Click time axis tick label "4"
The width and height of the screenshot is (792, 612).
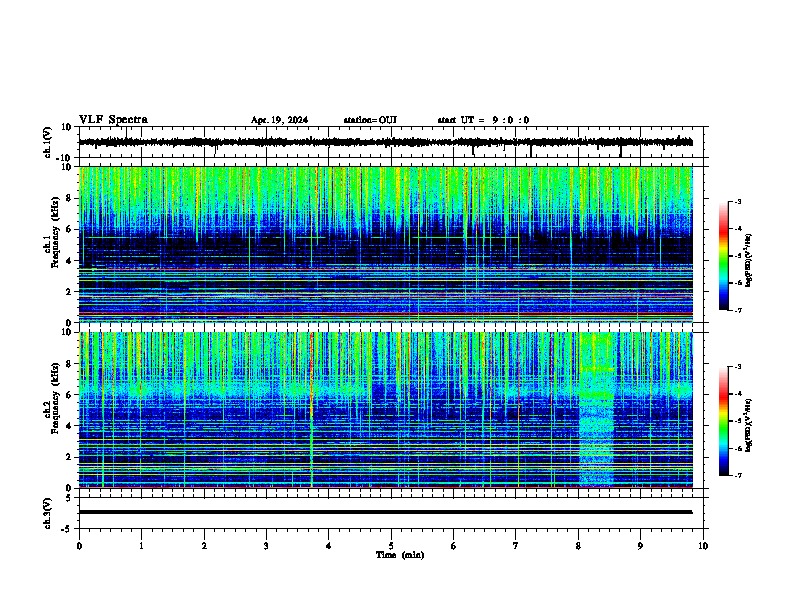pyautogui.click(x=329, y=546)
